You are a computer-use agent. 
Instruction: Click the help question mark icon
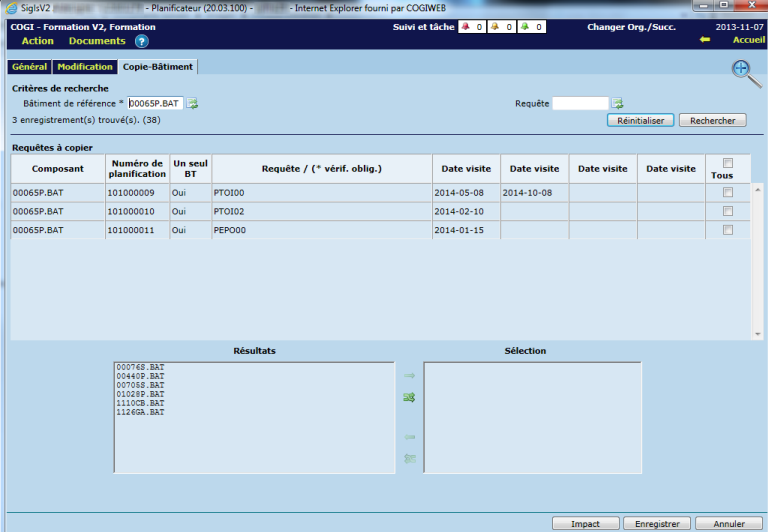141,41
